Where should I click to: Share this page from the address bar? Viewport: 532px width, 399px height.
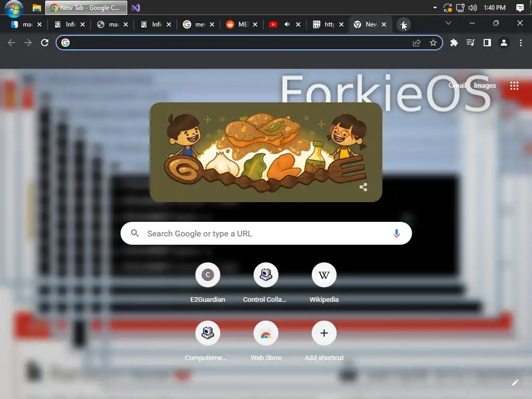417,43
